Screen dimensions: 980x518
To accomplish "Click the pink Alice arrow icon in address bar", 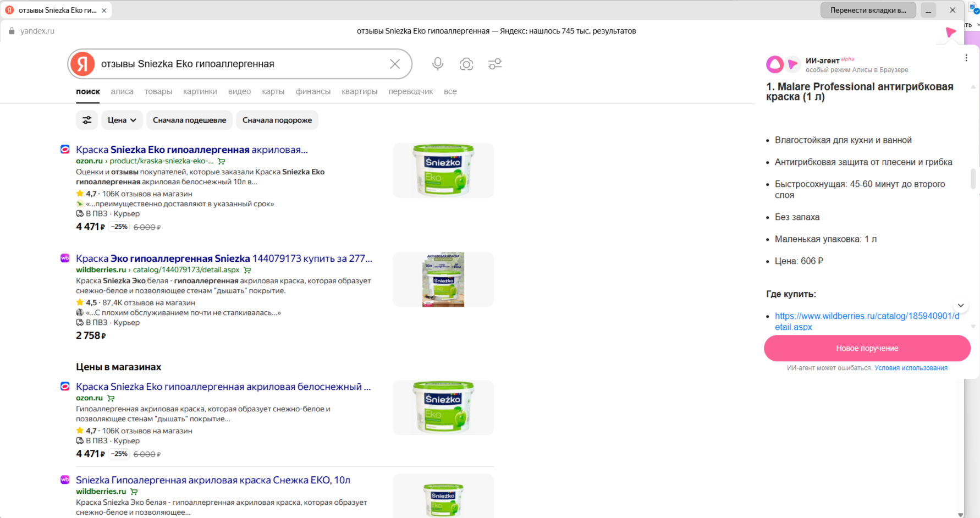I will (x=950, y=32).
